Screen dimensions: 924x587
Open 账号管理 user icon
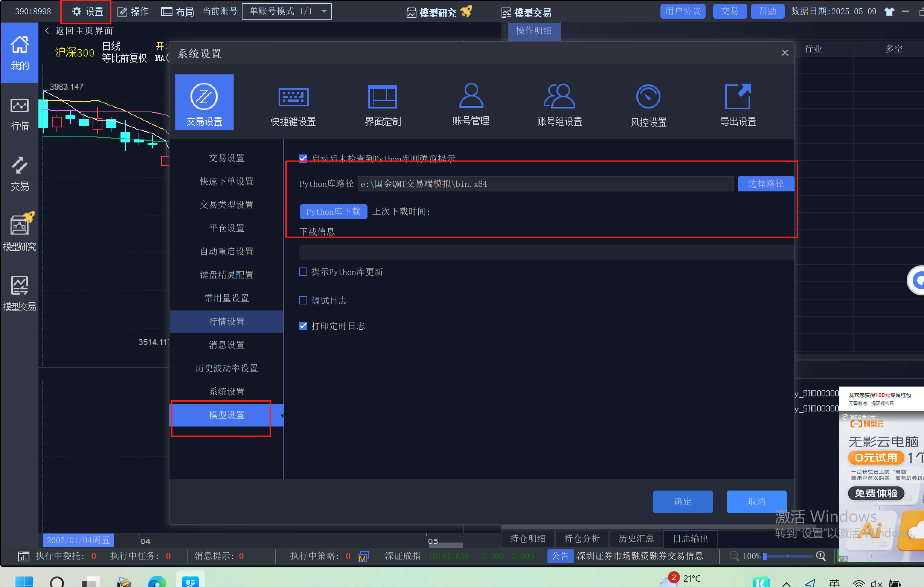(x=471, y=97)
